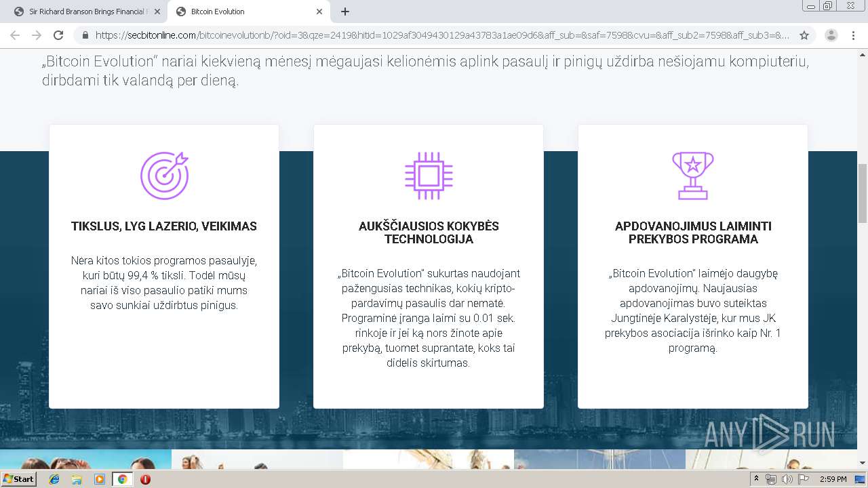Click the trophy award icon

[x=693, y=176]
